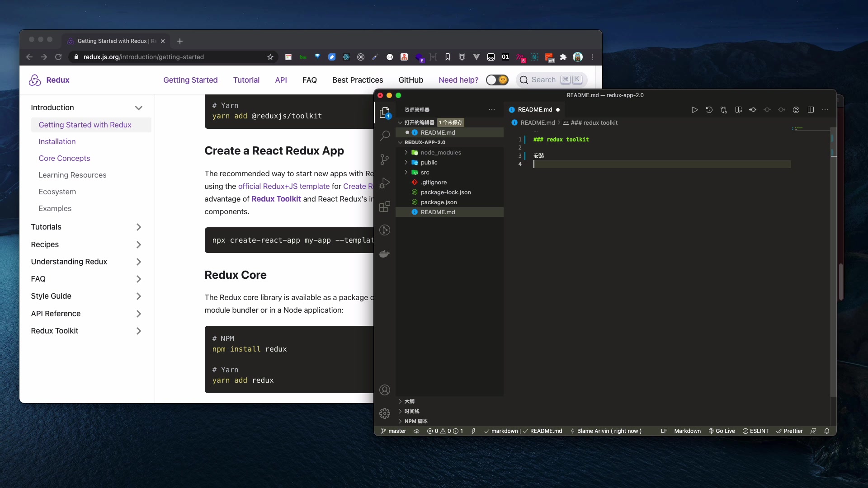
Task: Open editor More Actions ellipsis menu
Action: 825,110
